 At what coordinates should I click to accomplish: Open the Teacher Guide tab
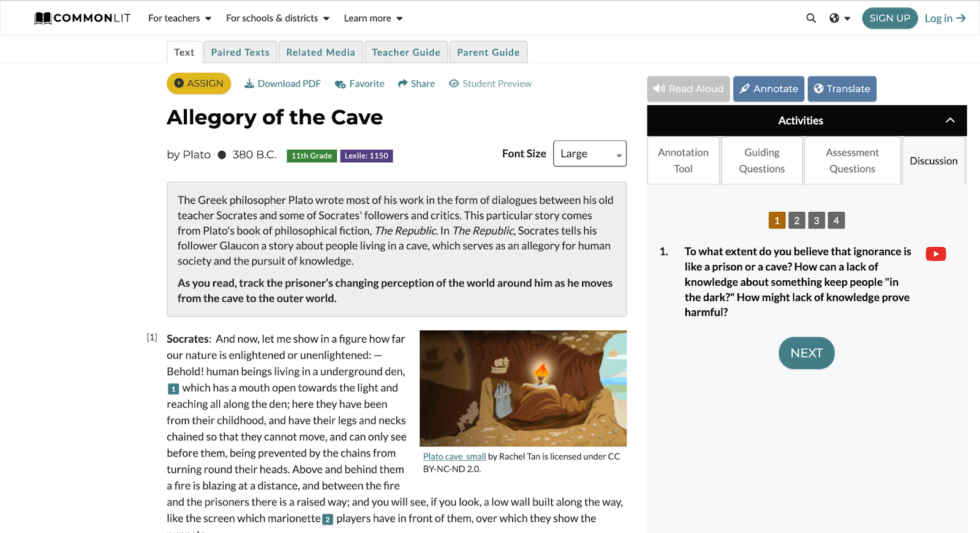pos(406,52)
